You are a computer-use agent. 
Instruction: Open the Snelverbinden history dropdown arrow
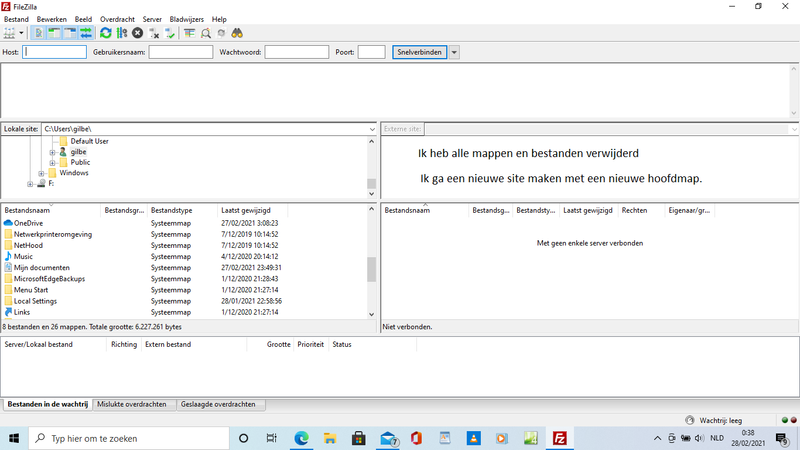tap(455, 52)
